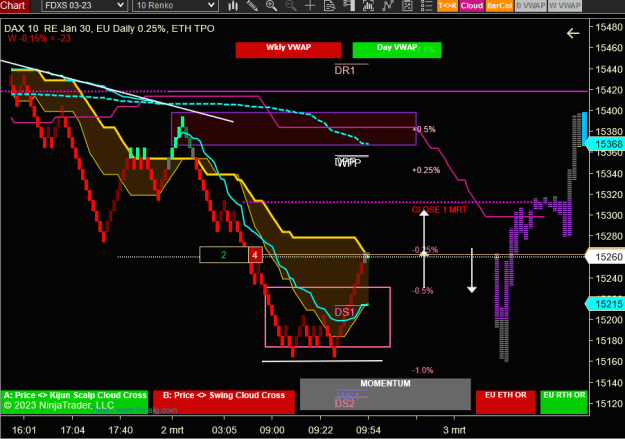Click the 16:01 time axis label

24,430
